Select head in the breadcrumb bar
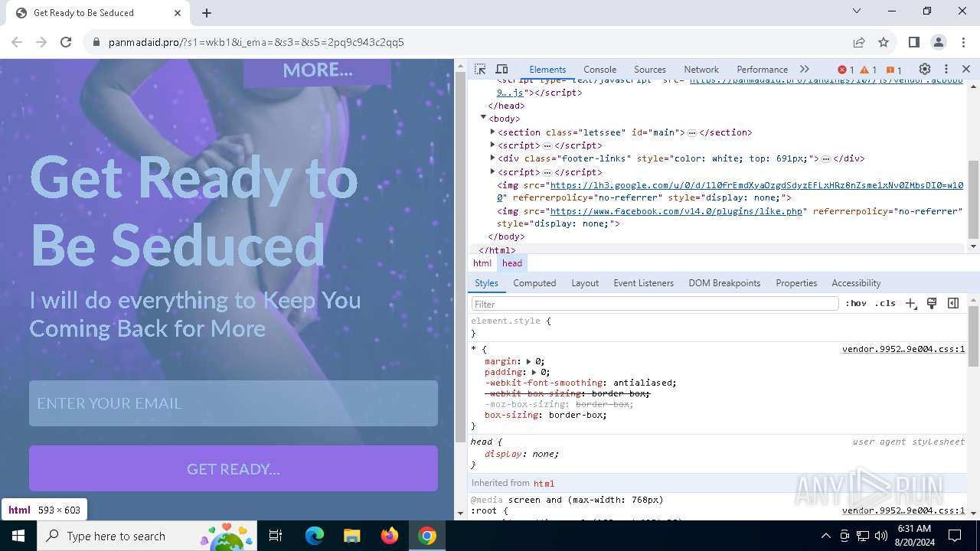 [512, 263]
